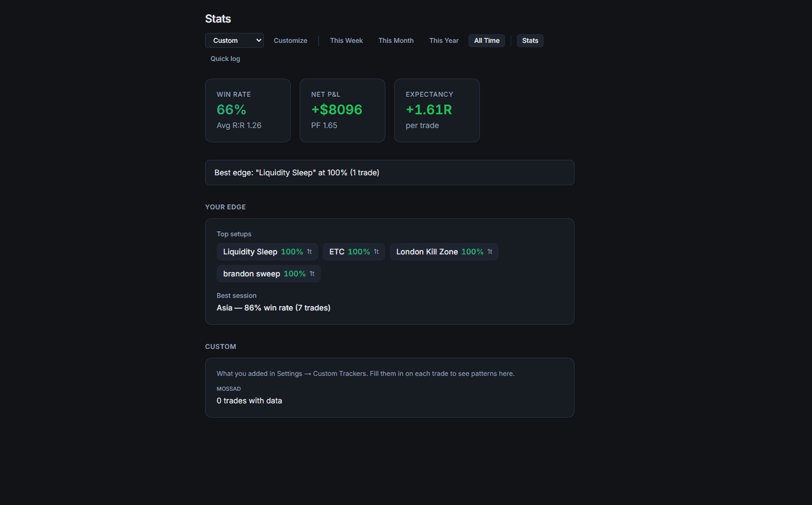Open the Stats view
812x505 pixels.
pos(529,40)
